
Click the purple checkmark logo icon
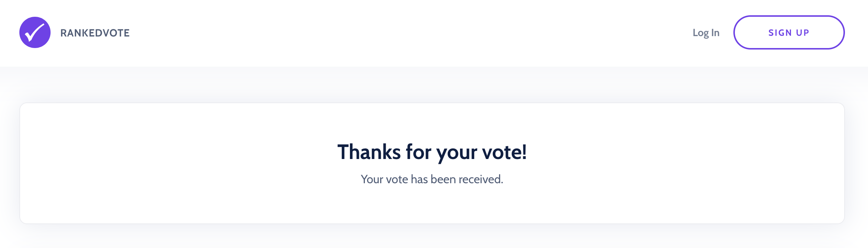pyautogui.click(x=35, y=32)
